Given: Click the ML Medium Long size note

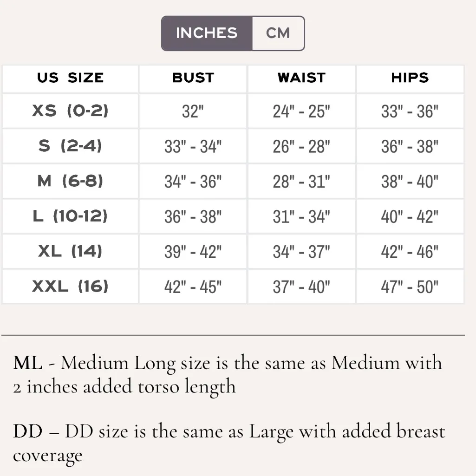Looking at the screenshot, I should click(x=228, y=374).
